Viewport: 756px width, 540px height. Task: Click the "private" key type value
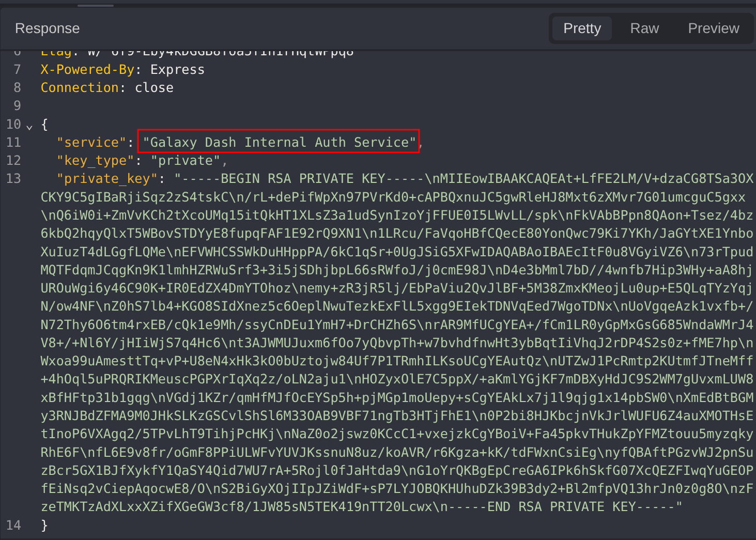click(185, 161)
